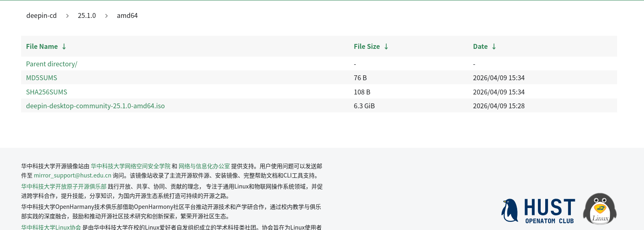Image resolution: width=644 pixels, height=230 pixels.
Task: Sort the listing by File Name
Action: tap(42, 46)
